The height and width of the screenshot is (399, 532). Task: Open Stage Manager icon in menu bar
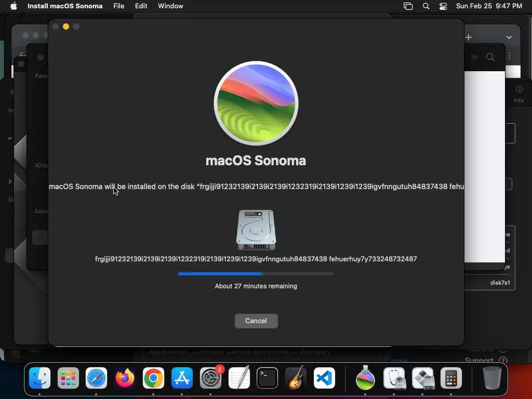(408, 6)
